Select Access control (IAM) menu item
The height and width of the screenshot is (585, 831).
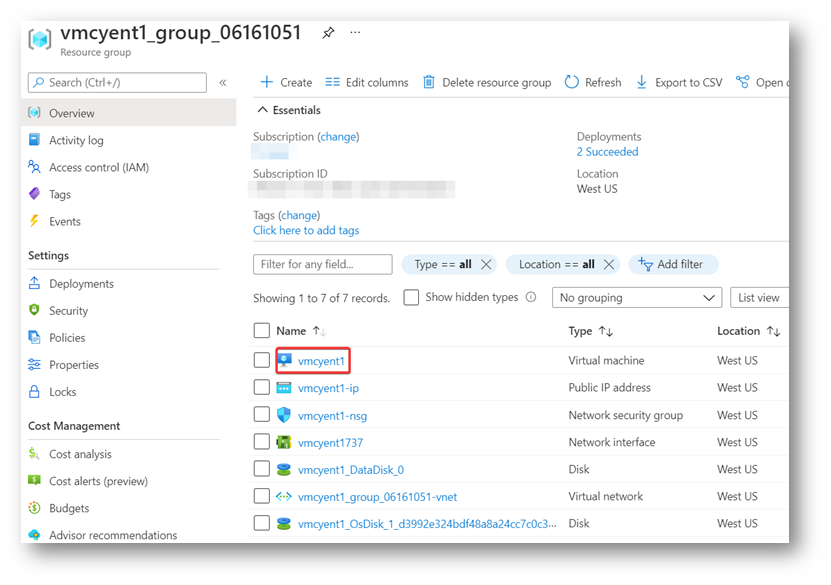[x=98, y=168]
